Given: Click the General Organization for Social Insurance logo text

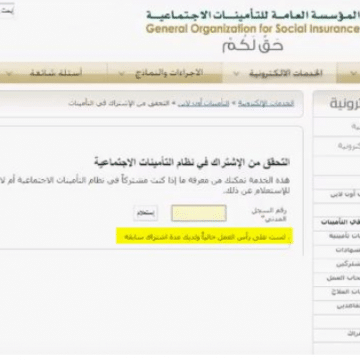Looking at the screenshot, I should click(x=253, y=28).
